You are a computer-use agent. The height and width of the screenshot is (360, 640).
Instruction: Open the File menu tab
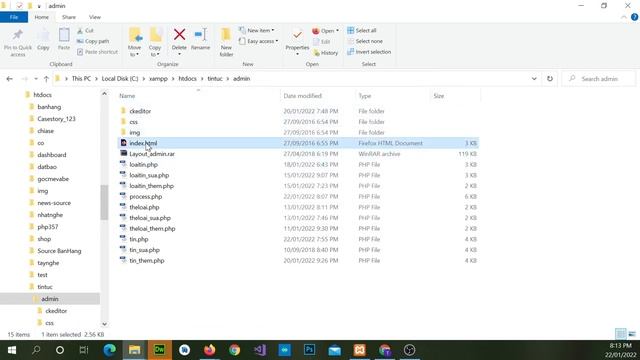coord(14,17)
